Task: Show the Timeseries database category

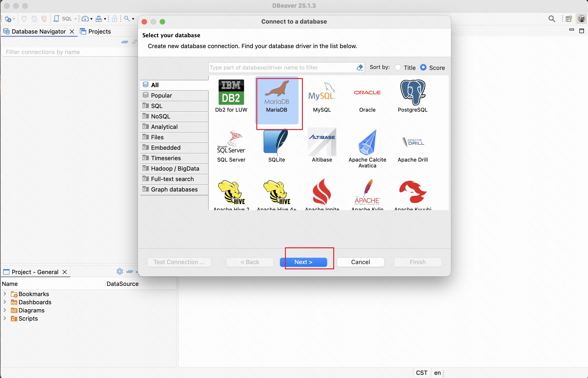Action: [174, 158]
